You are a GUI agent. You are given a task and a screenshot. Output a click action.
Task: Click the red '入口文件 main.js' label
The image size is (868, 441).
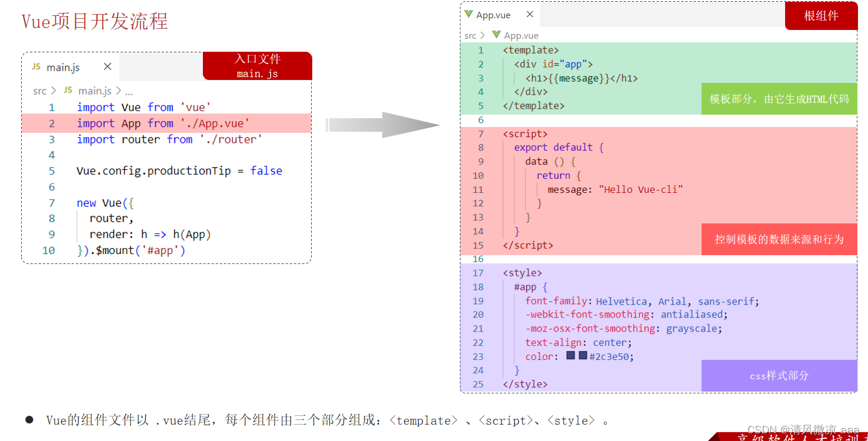(258, 66)
